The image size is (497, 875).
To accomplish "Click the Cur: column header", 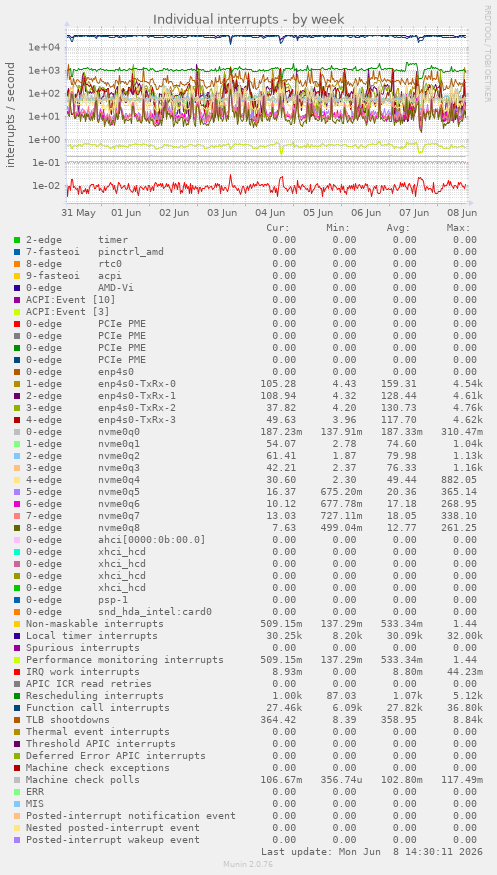I will [x=278, y=228].
